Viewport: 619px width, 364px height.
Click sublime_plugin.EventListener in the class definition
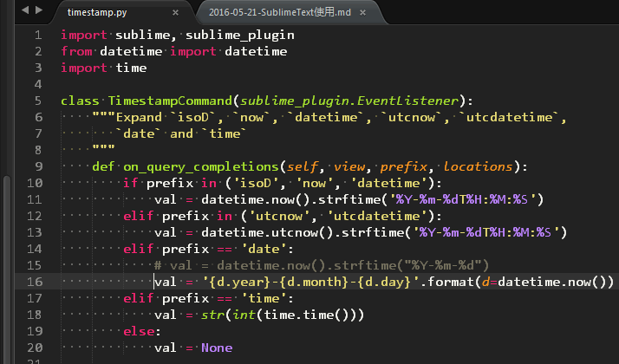click(351, 101)
